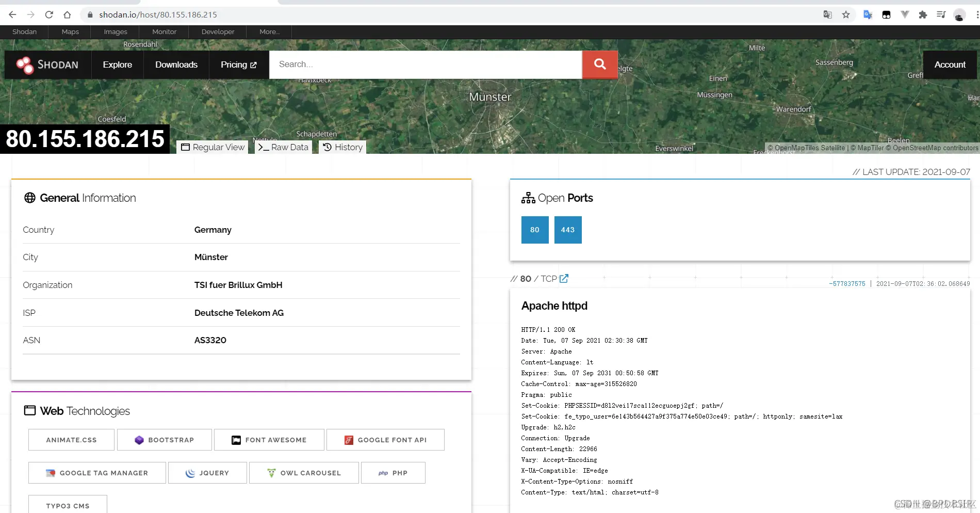Click the Google Translate extension icon
This screenshot has width=980, height=513.
tap(868, 14)
